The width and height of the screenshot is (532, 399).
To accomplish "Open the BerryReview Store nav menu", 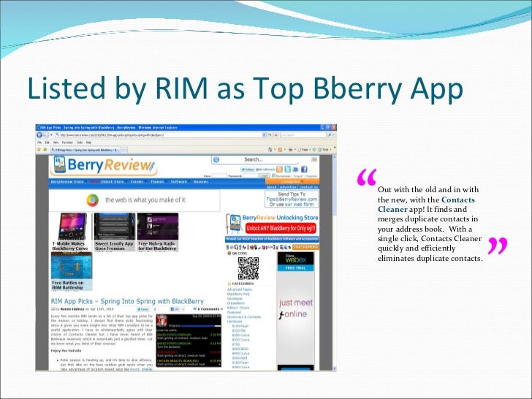I will pos(69,182).
